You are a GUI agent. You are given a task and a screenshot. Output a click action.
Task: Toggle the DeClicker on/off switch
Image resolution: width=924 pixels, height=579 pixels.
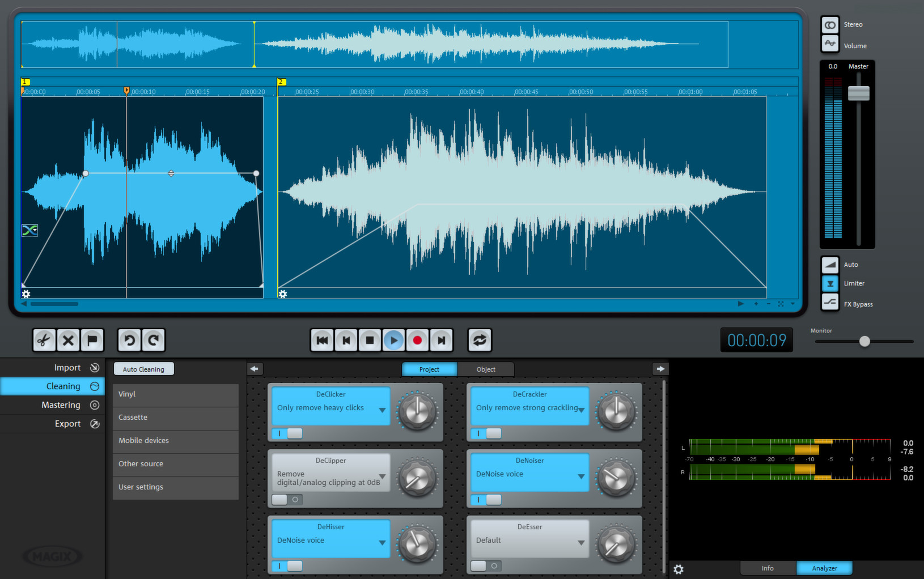pos(287,433)
